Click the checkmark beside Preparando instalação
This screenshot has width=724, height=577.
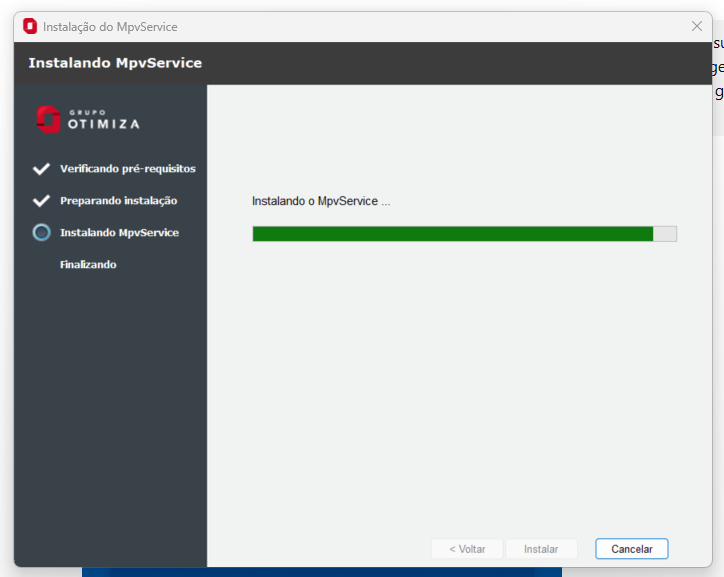41,200
